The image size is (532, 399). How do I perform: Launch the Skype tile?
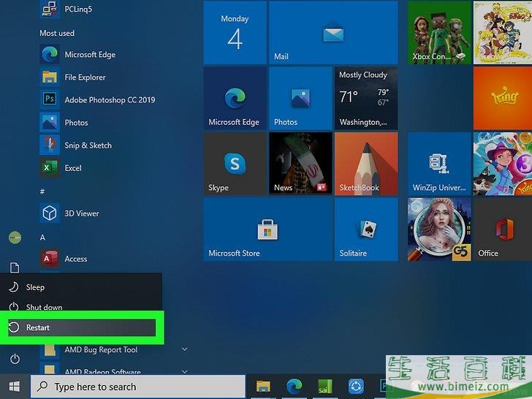(x=235, y=164)
